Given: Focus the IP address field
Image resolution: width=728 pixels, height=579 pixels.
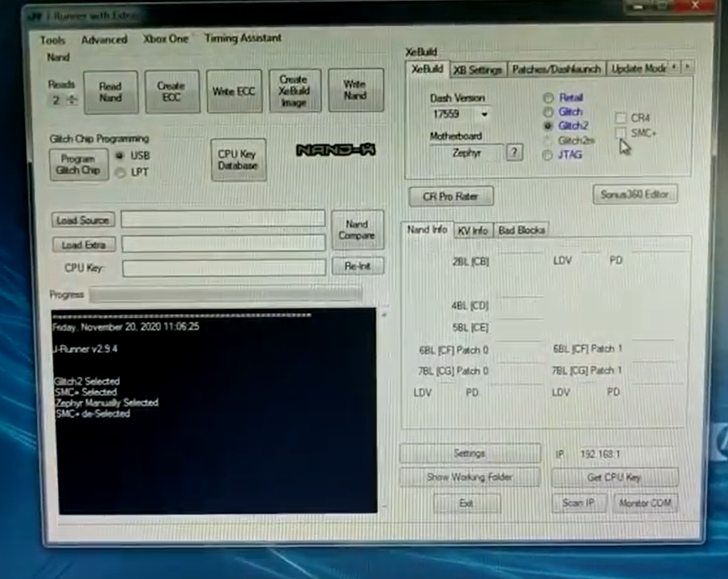Looking at the screenshot, I should tap(627, 454).
